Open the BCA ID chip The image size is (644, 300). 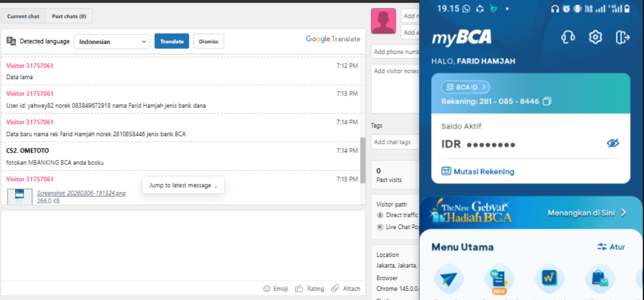pyautogui.click(x=466, y=87)
